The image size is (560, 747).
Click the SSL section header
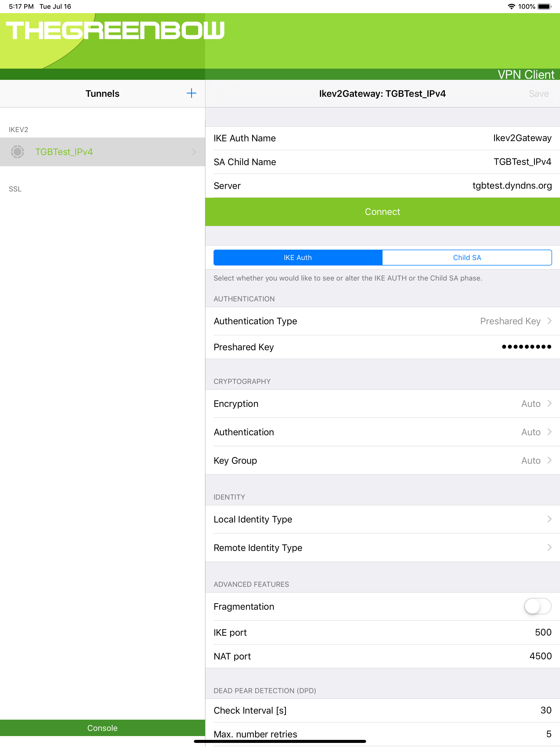coord(15,189)
